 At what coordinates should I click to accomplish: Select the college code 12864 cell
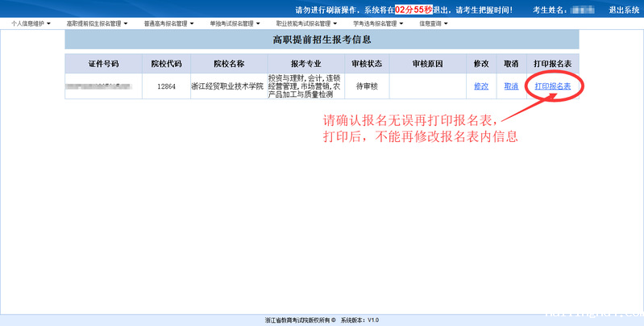point(166,86)
